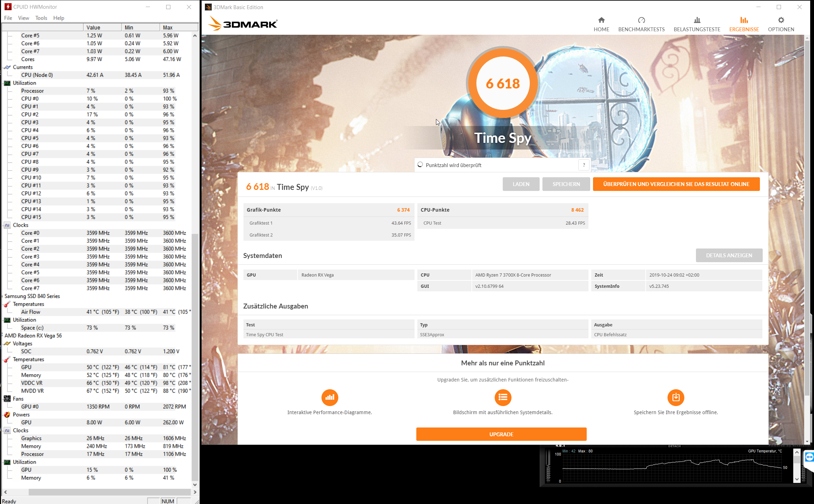Click the 3DMark logo in the header
814x504 pixels.
243,24
